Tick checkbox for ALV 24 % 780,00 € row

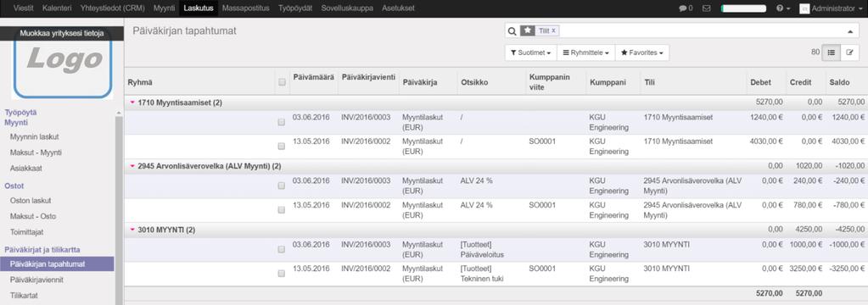(x=282, y=210)
